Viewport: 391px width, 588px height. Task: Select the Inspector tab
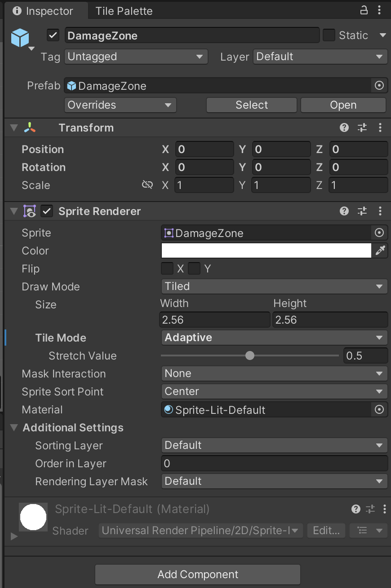[43, 11]
